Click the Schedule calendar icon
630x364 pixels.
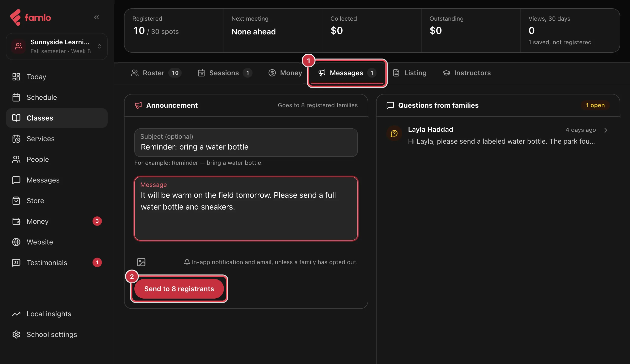(x=16, y=97)
